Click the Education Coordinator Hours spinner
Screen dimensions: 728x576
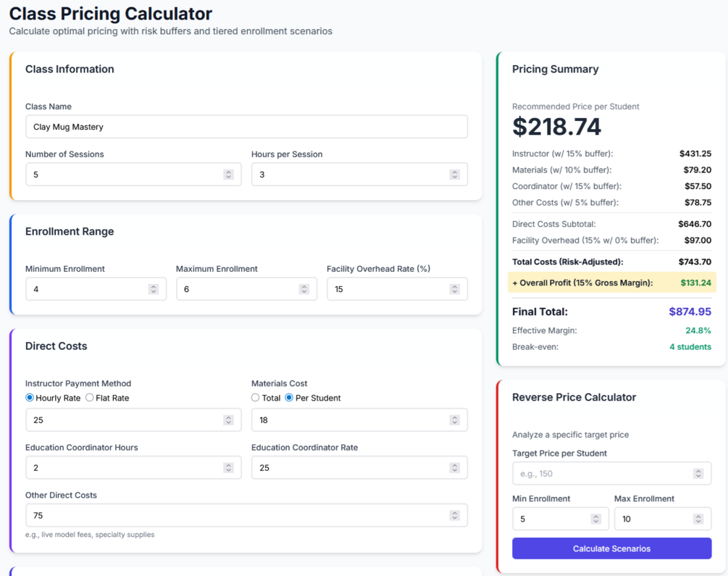point(228,468)
